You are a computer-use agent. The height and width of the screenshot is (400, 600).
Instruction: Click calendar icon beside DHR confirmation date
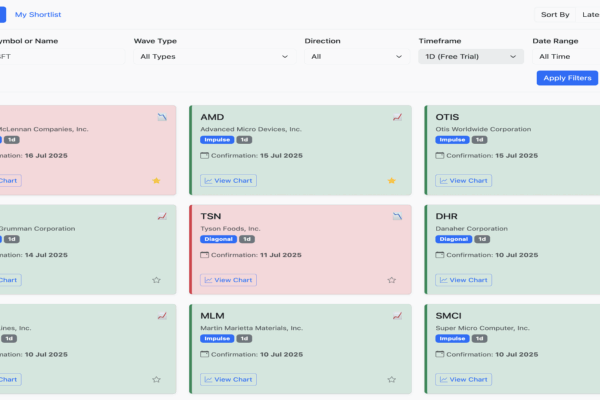(x=440, y=255)
